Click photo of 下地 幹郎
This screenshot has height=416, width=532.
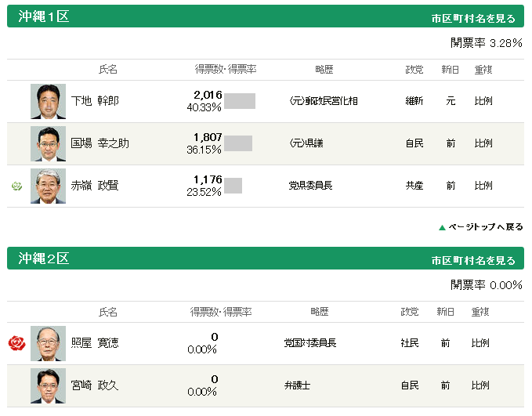(48, 102)
